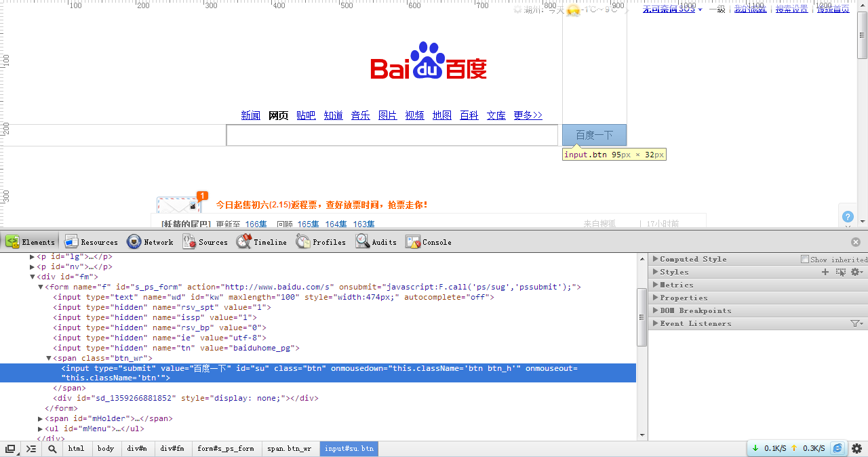The height and width of the screenshot is (457, 868).
Task: Open the 音乐 link
Action: (361, 116)
